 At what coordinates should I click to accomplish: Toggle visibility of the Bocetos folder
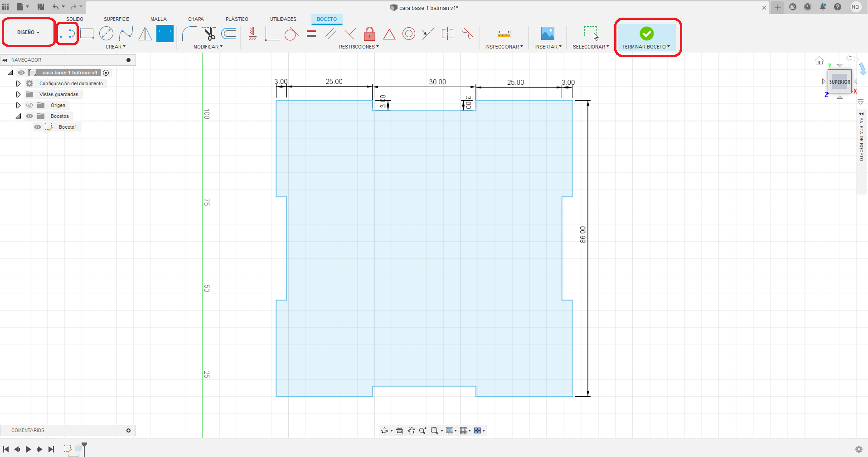[29, 116]
